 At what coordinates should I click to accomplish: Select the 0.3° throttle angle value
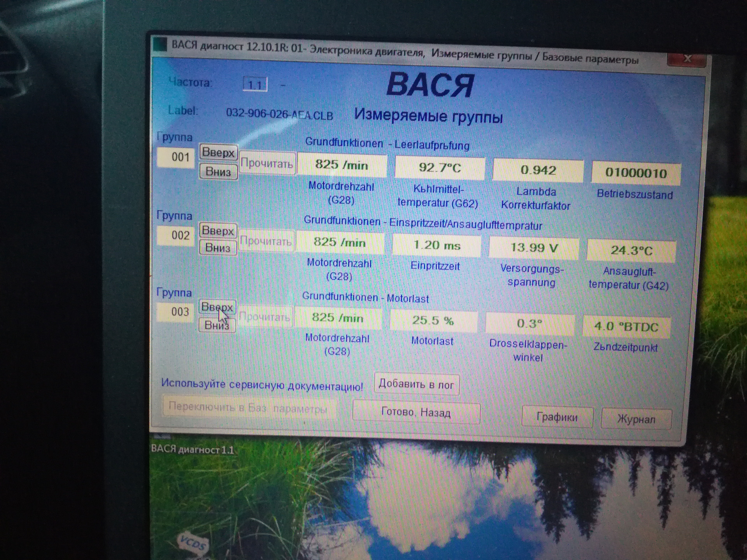[x=530, y=324]
